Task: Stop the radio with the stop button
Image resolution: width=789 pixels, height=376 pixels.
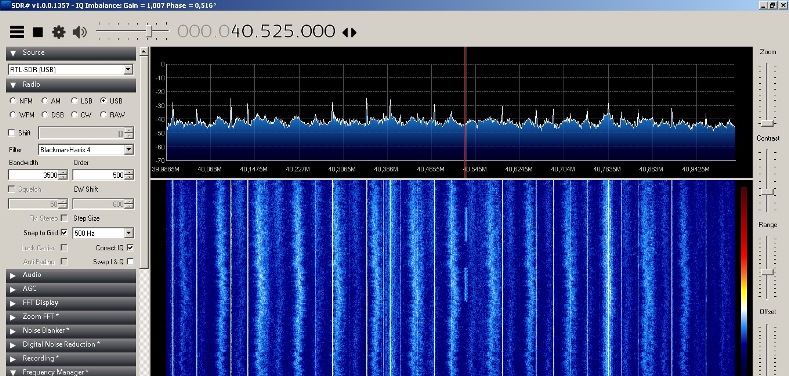Action: click(38, 32)
